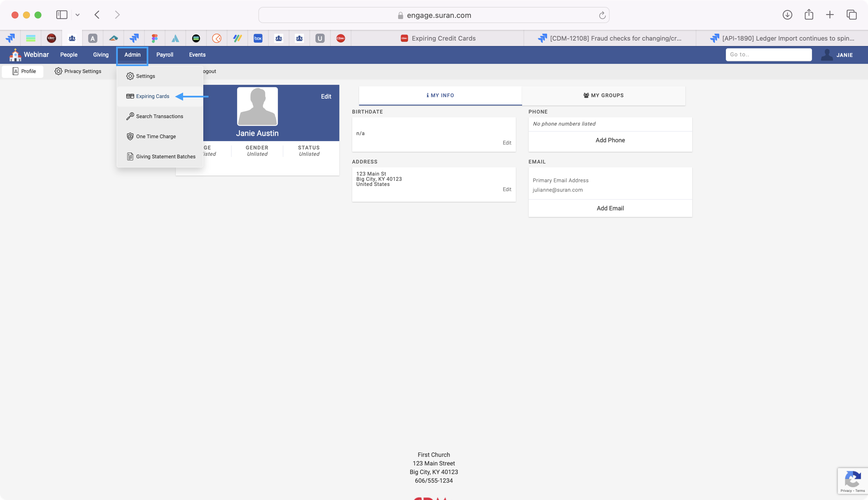Image resolution: width=868 pixels, height=500 pixels.
Task: Click the Search Transactions magnifier icon
Action: 130,116
